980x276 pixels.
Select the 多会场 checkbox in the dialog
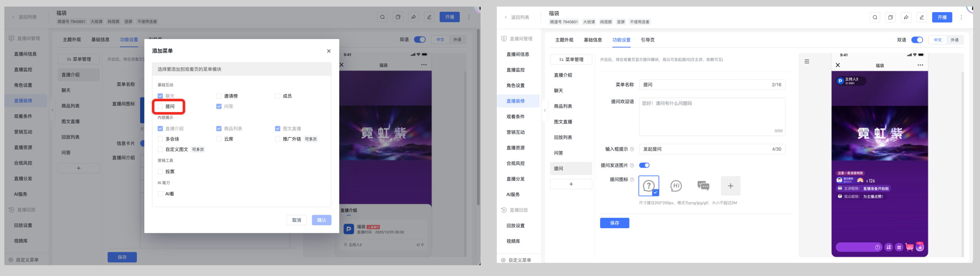click(x=160, y=139)
